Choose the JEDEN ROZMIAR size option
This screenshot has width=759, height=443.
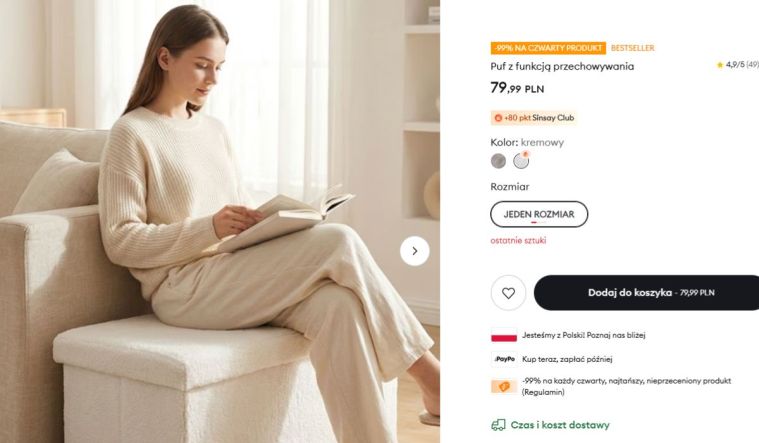coord(539,214)
